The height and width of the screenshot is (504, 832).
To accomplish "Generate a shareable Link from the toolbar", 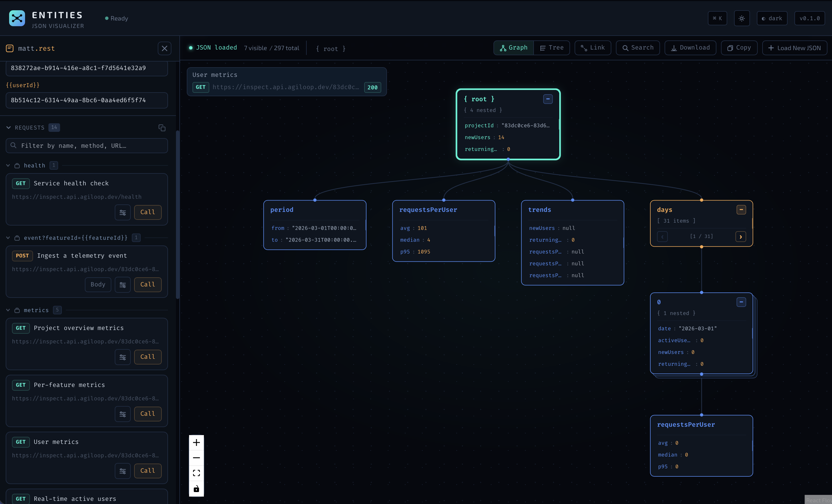I will pyautogui.click(x=593, y=48).
